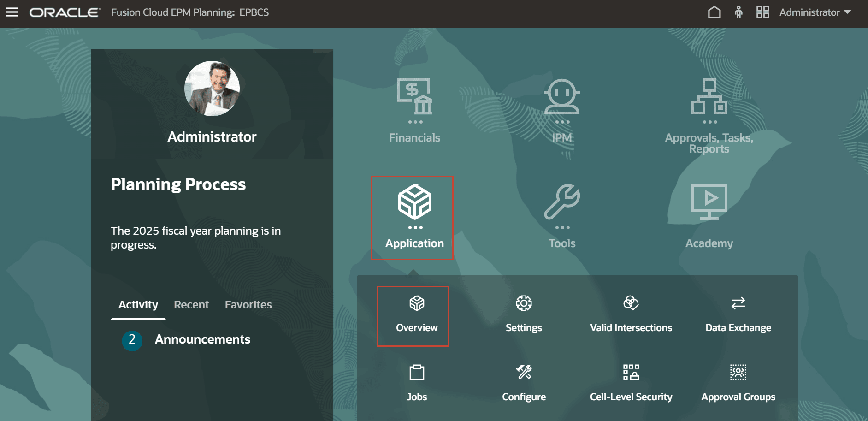
Task: Click the Announcements count badge
Action: click(132, 340)
